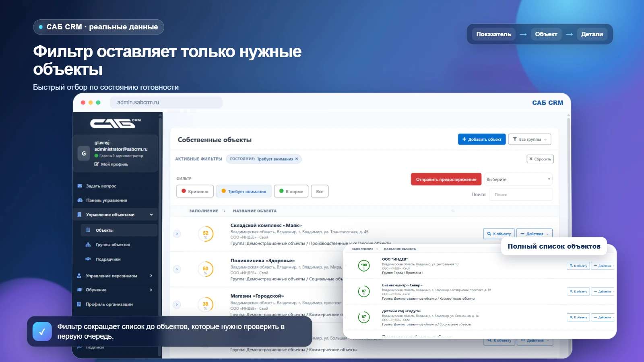
Task: Select the Все filter button
Action: 320,191
